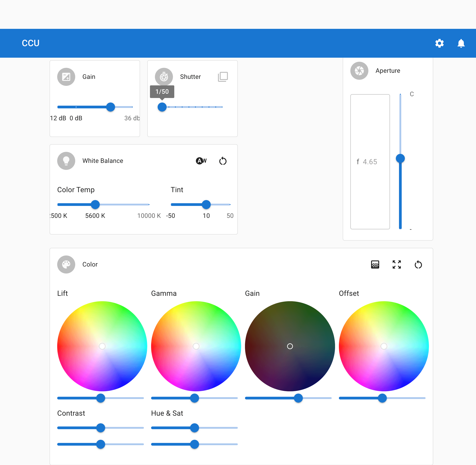Open the checkerboard bars option in Color panel
The image size is (476, 465).
[x=375, y=264]
